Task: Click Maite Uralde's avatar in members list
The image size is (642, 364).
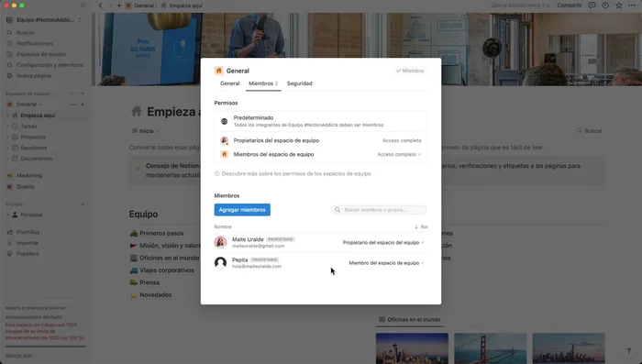Action: pyautogui.click(x=220, y=242)
